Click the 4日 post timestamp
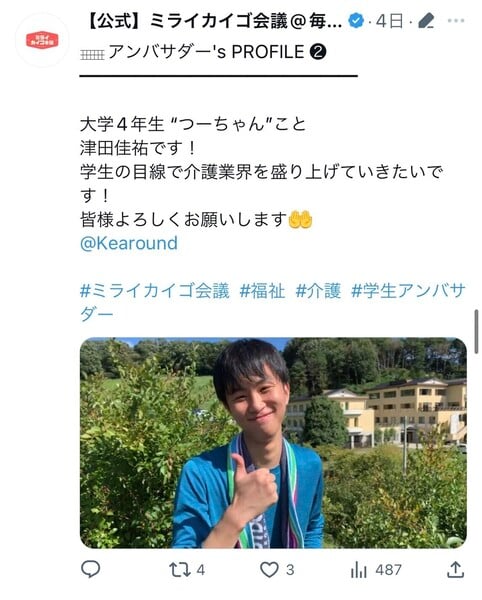Screen dimensions: 482x600 [389, 21]
